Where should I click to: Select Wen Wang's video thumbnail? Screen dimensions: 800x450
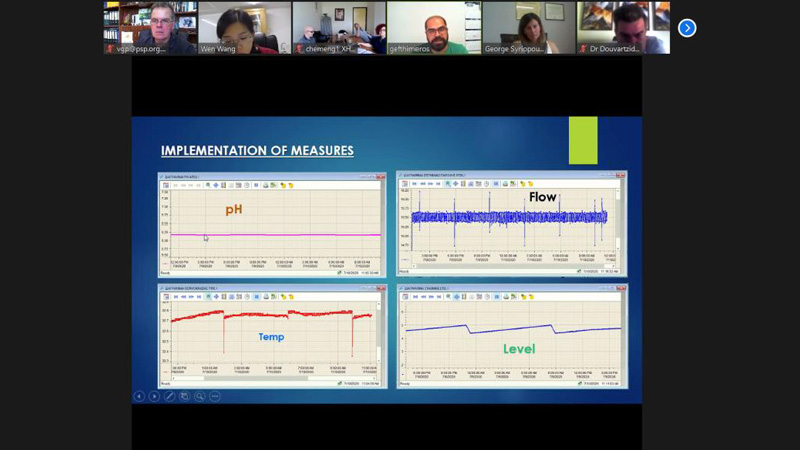coord(245,27)
